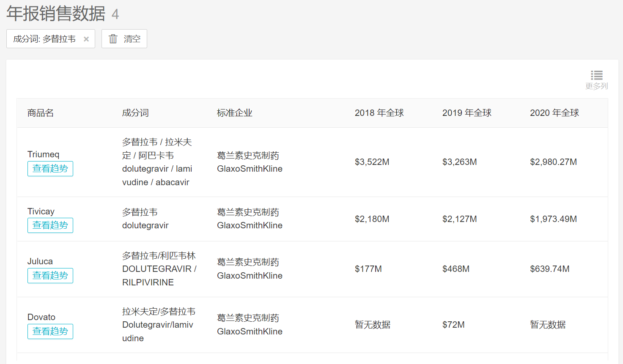Screen dimensions: 623x364
Task: Click GlaxoSmithKline company in Tivicay row
Action: point(250,225)
